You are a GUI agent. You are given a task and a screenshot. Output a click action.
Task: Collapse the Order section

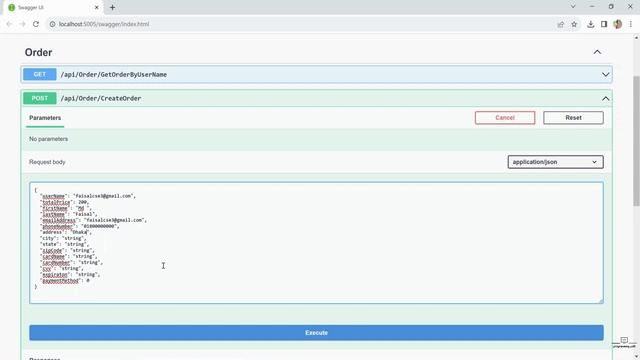pos(597,52)
